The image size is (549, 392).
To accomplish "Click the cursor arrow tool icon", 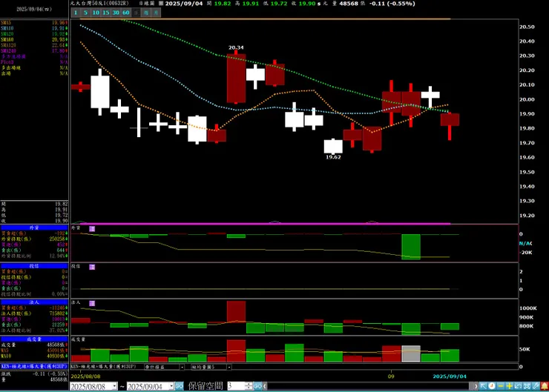I will click(483, 386).
